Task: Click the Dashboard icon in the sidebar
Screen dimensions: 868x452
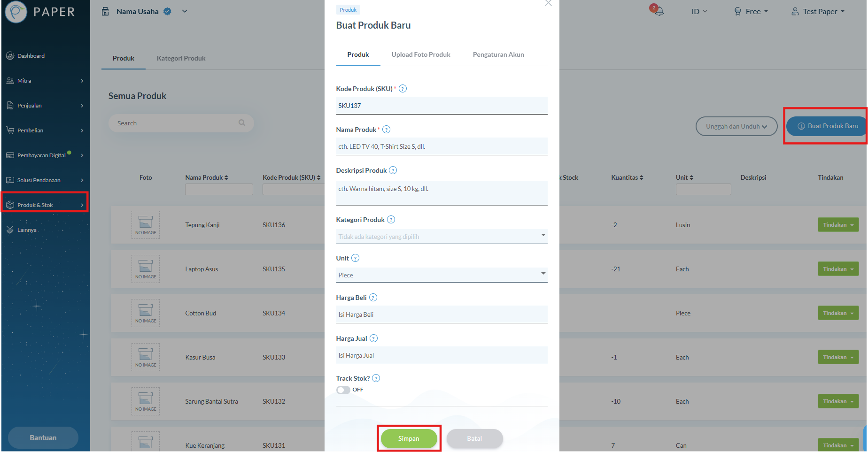Action: tap(10, 56)
